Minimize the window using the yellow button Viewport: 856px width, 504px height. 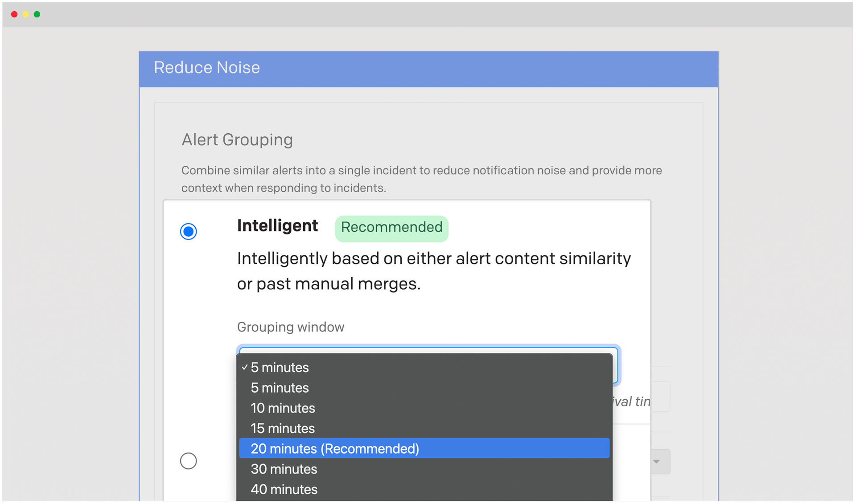point(26,14)
